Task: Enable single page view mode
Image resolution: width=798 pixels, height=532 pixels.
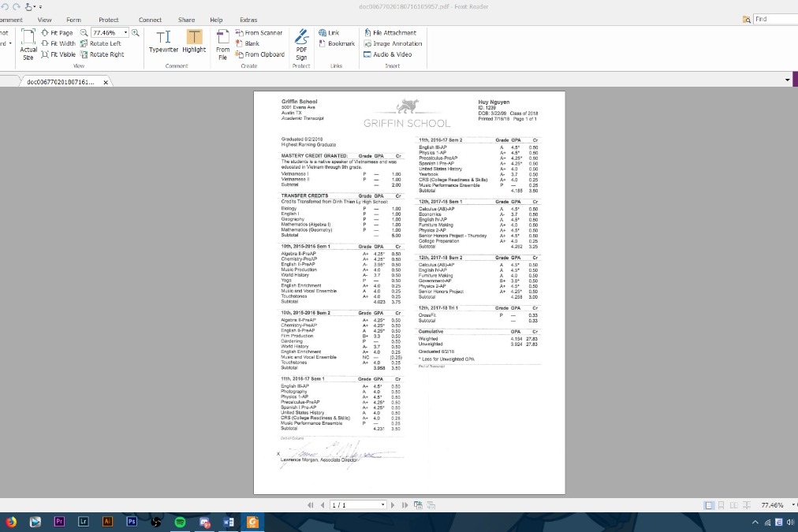Action: (x=709, y=504)
